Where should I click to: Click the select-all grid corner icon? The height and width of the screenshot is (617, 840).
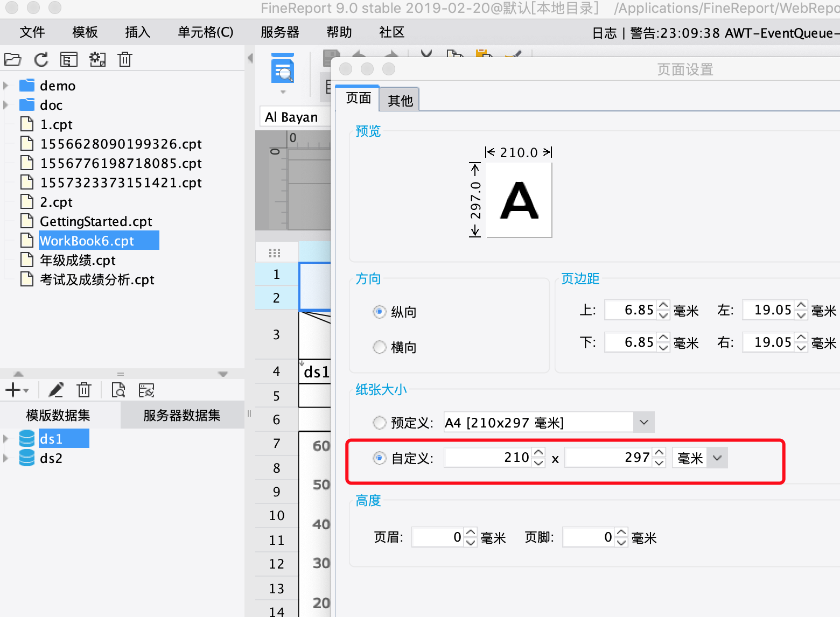(275, 253)
